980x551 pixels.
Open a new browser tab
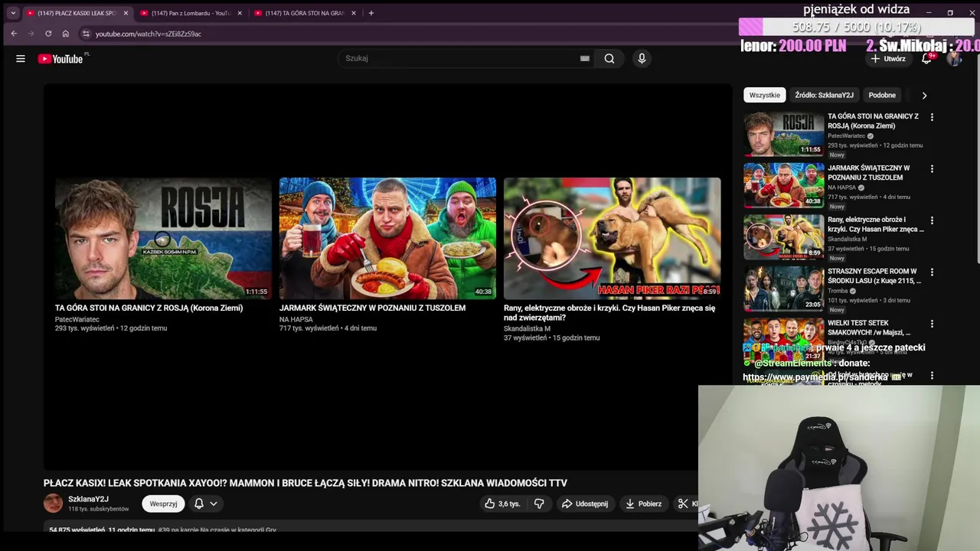[371, 13]
